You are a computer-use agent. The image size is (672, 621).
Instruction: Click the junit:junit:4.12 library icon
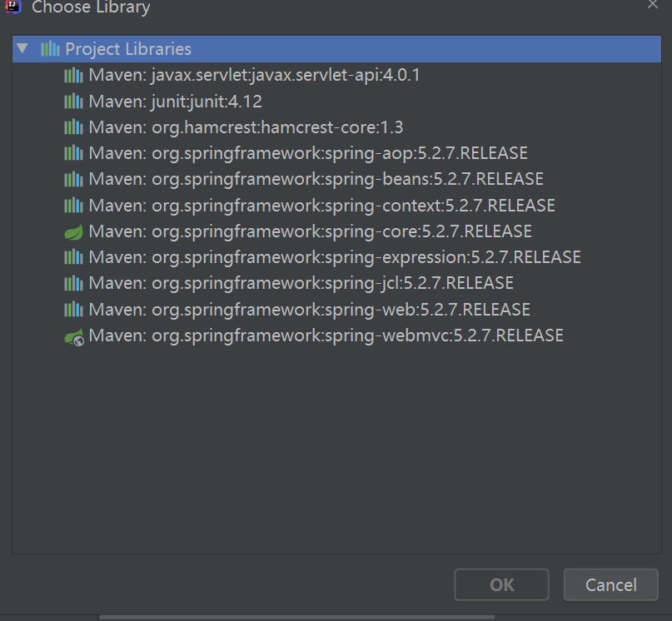(74, 102)
